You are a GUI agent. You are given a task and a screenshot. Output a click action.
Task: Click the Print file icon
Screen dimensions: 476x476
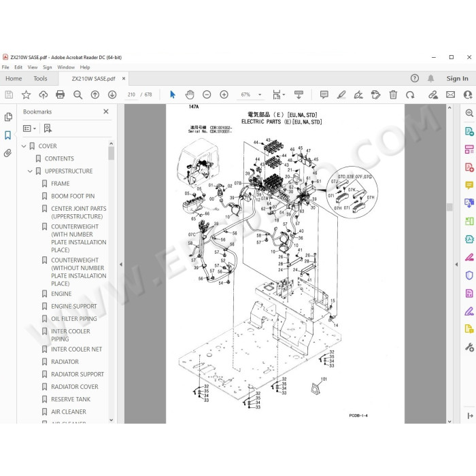(60, 95)
